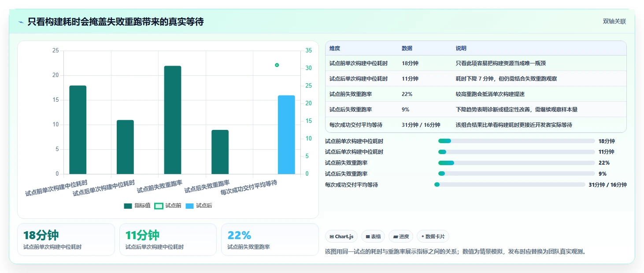Click the 22% KPI card

click(270, 240)
